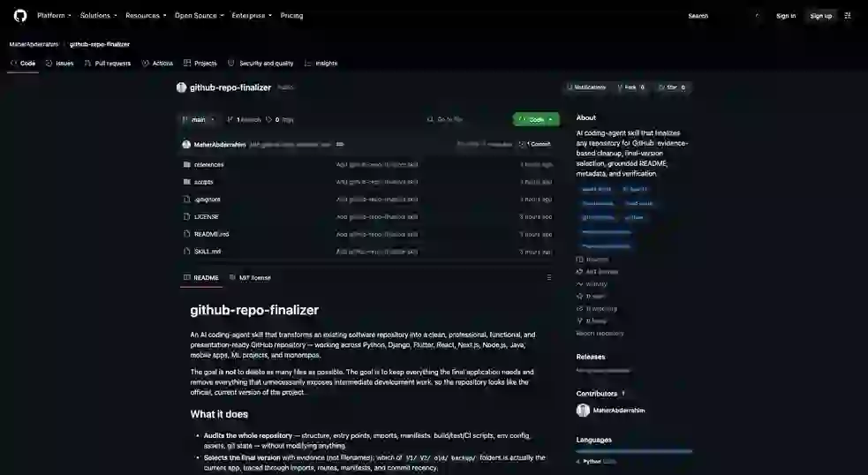Click the Sign up button
Screen dimensions: 868x475
(x=820, y=16)
